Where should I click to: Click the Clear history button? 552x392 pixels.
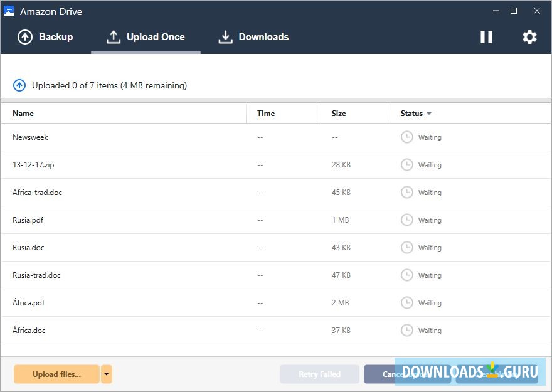[x=496, y=374]
